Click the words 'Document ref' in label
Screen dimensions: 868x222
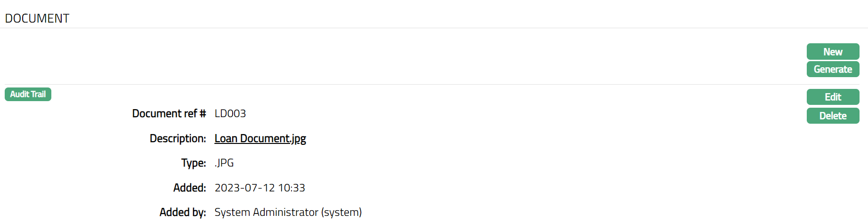pos(164,113)
